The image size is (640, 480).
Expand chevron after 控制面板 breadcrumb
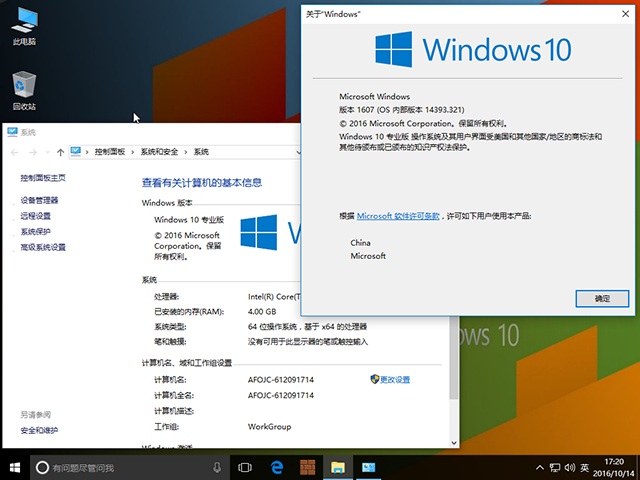133,152
